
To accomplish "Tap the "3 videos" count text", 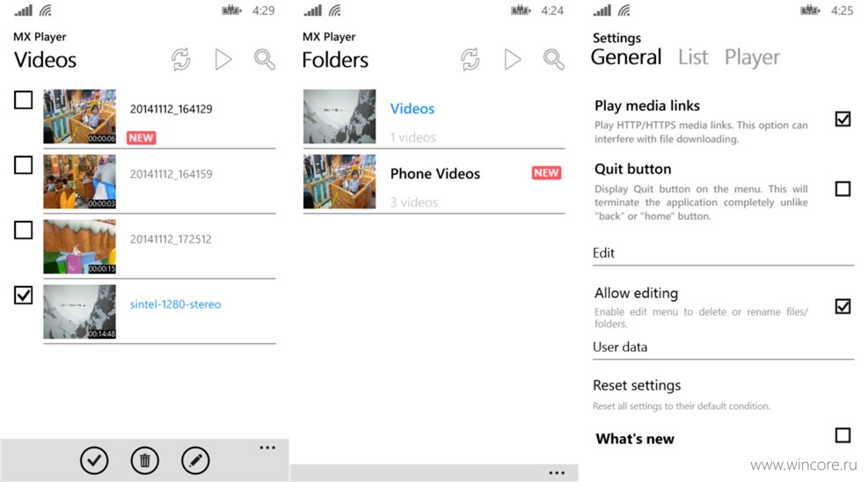I will (x=413, y=202).
